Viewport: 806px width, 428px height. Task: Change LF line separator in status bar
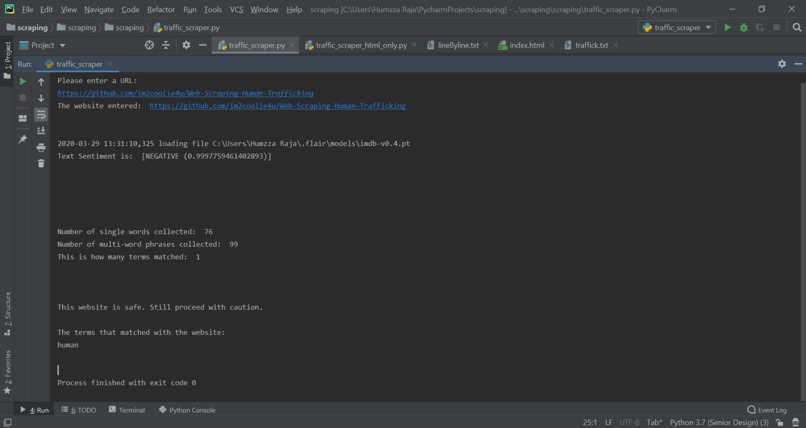(x=609, y=422)
